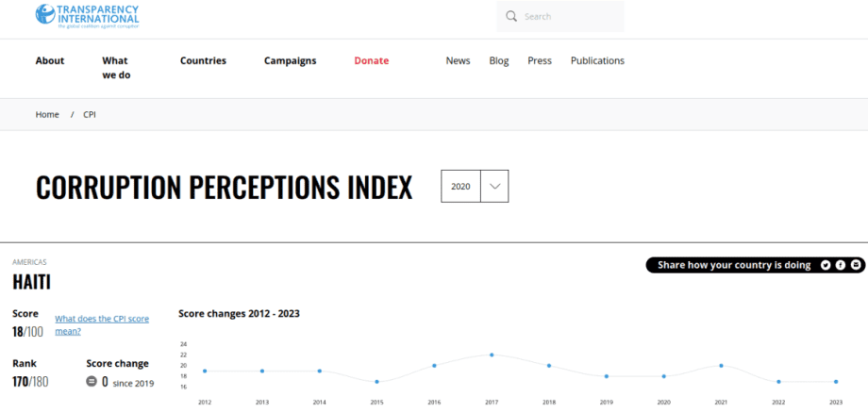This screenshot has height=413, width=868.
Task: Click the rank value 170/180
Action: coord(30,382)
